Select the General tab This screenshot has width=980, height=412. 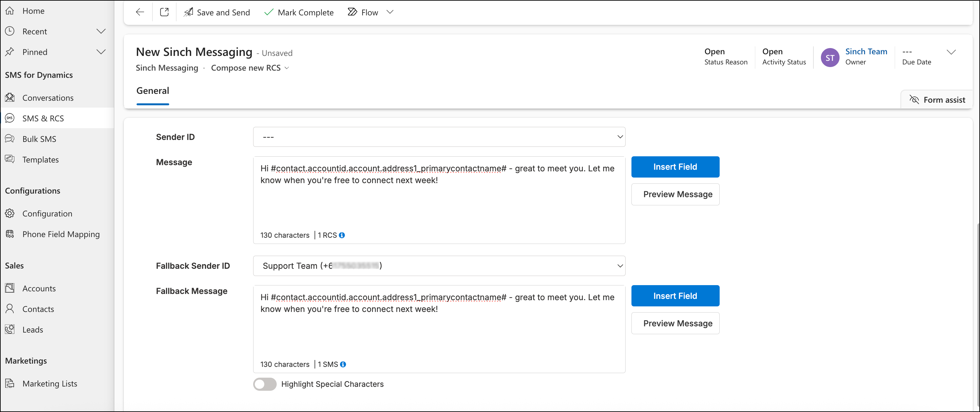[x=153, y=91]
